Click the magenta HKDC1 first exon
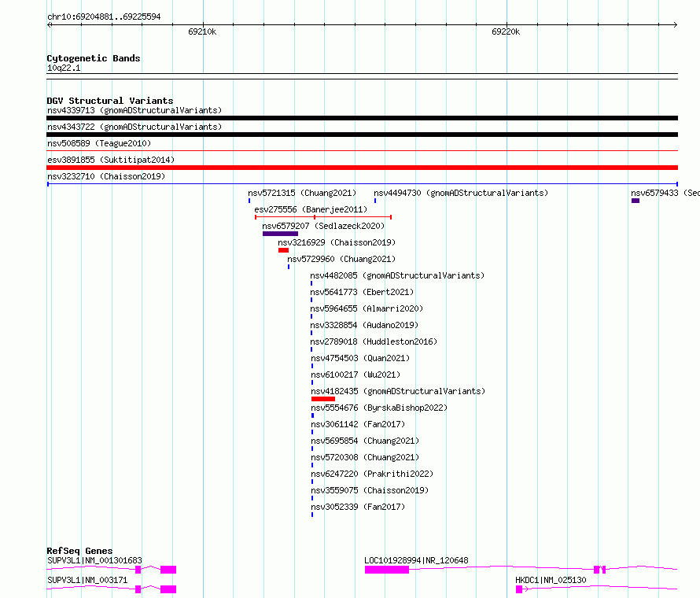The height and width of the screenshot is (598, 700). [519, 589]
